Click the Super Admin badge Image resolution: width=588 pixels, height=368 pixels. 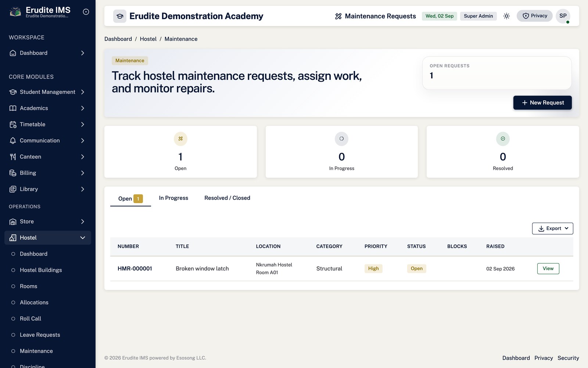tap(478, 16)
